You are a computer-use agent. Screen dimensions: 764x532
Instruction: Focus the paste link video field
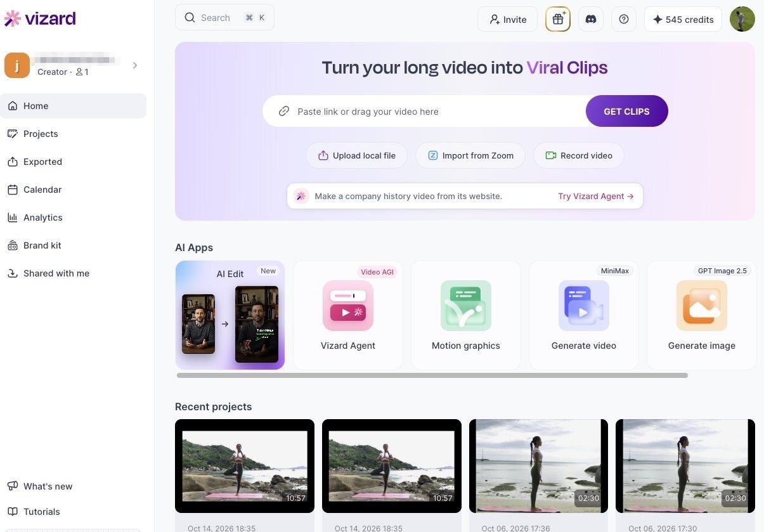[424, 112]
